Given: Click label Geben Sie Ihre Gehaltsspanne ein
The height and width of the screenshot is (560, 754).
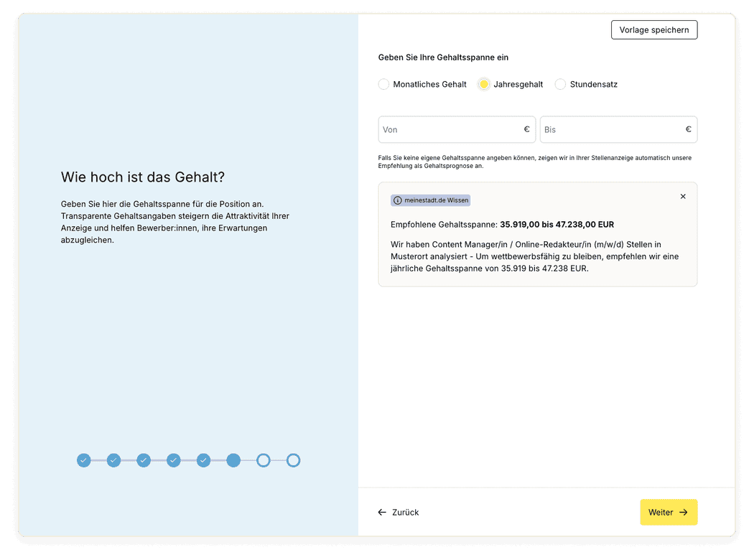Looking at the screenshot, I should click(443, 57).
